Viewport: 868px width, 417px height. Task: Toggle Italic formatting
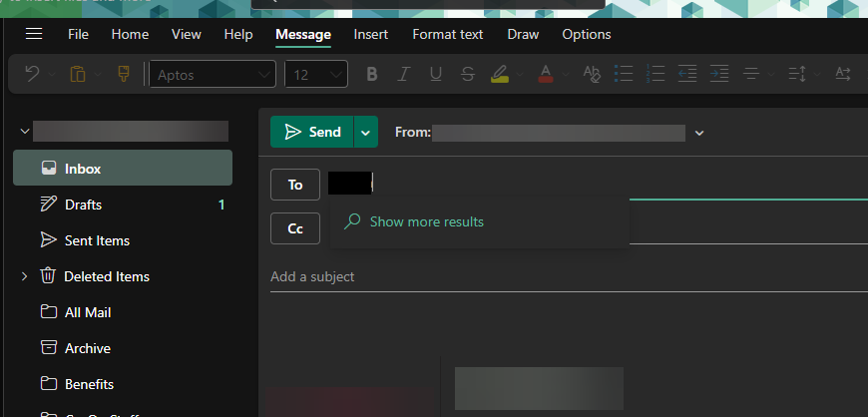pos(404,74)
